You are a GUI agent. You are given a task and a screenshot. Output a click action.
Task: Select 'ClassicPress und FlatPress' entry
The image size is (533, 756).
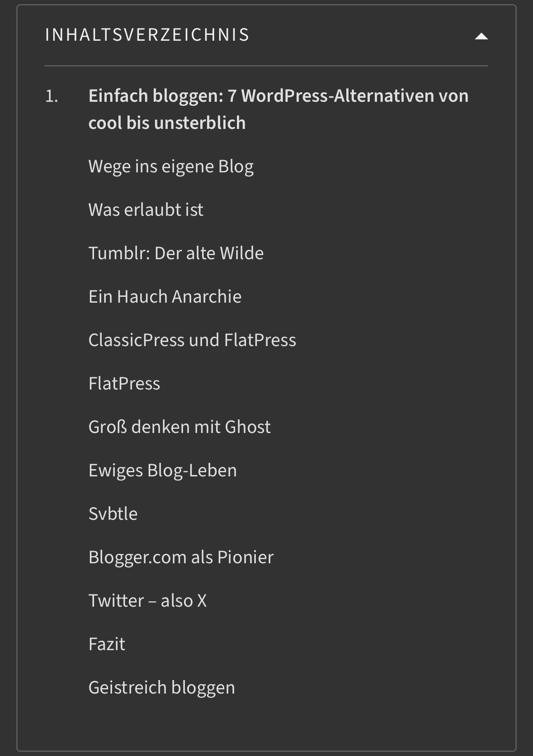[x=192, y=340]
